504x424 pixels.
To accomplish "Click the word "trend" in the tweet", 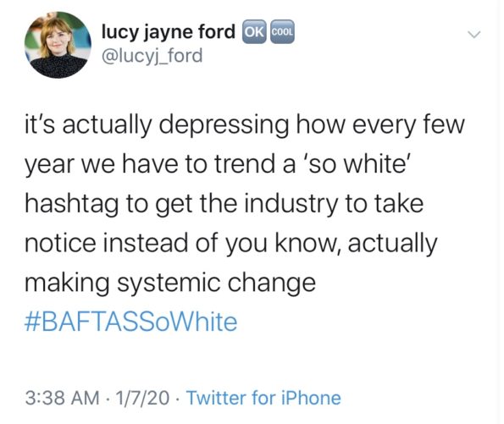I will 246,164.
